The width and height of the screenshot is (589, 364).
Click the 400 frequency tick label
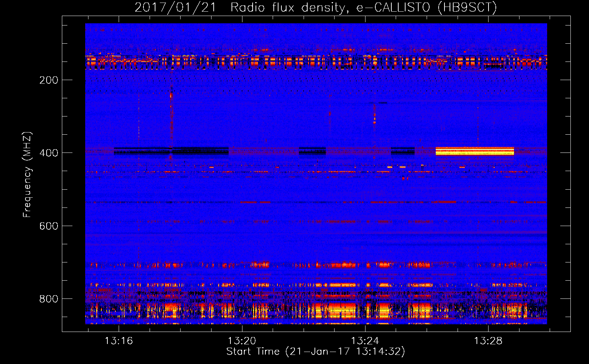coord(49,153)
